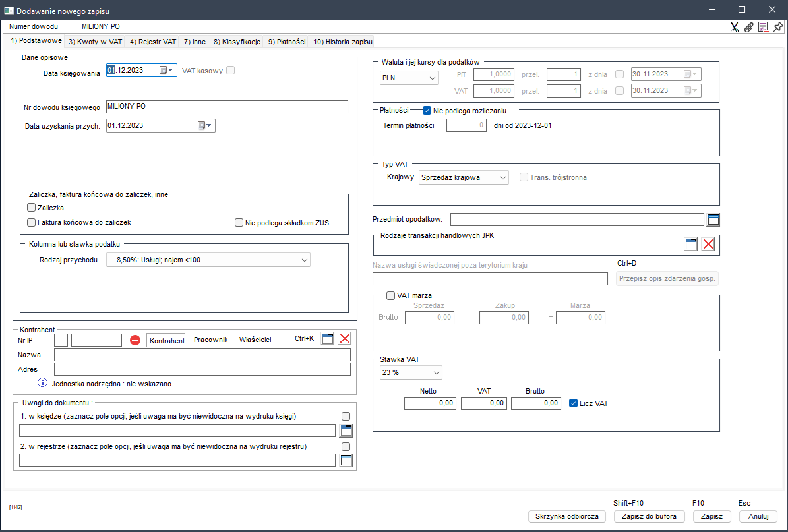This screenshot has width=788, height=532.
Task: Uncheck Licz VAT checkbox
Action: click(x=574, y=403)
